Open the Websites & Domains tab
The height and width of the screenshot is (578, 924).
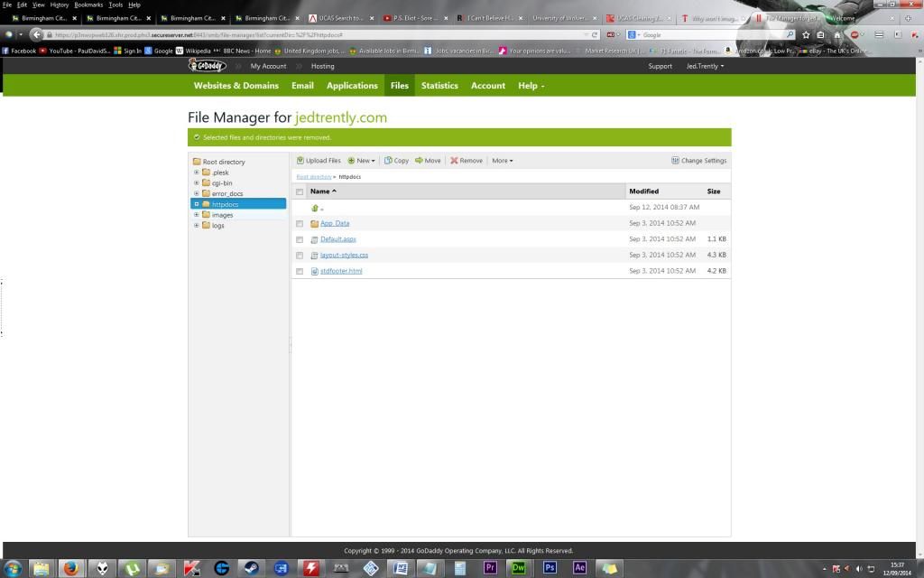point(236,86)
